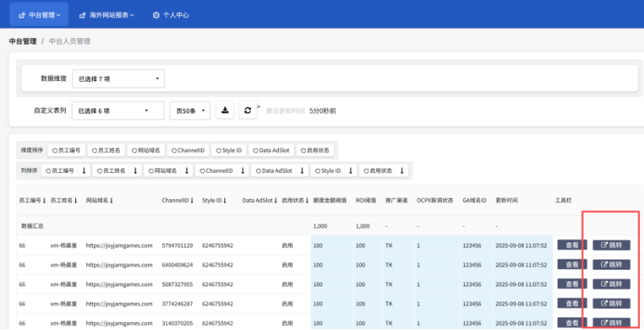The width and height of the screenshot is (644, 330).
Task: Expand the 页50条 page size dropdown
Action: coord(190,110)
